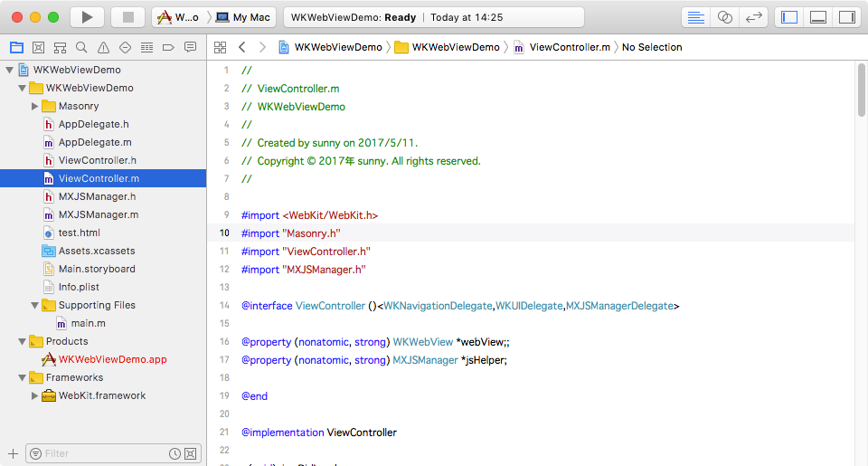The height and width of the screenshot is (466, 868).
Task: Open the Breakpoint navigator
Action: tap(168, 48)
